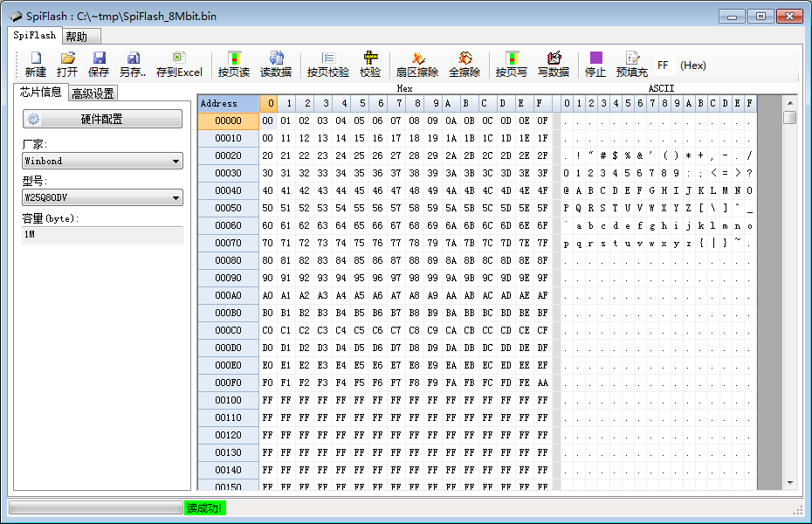Switch to the 高级设置 tab
This screenshot has width=812, height=524.
93,93
